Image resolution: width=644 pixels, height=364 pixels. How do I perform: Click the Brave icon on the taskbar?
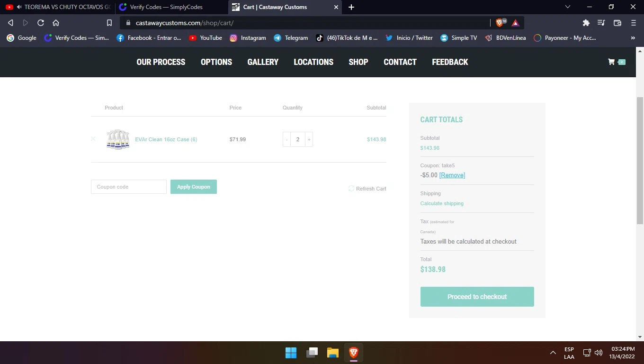(354, 353)
